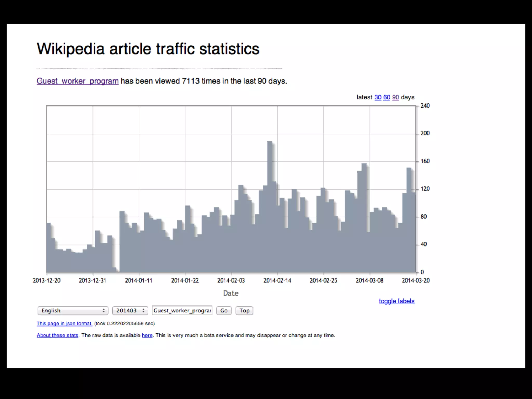Open This page in json format link
This screenshot has width=532, height=399.
tap(64, 324)
